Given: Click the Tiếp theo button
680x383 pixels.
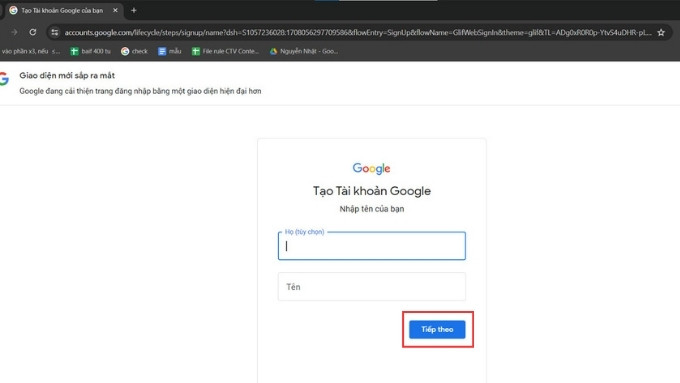Looking at the screenshot, I should (437, 330).
